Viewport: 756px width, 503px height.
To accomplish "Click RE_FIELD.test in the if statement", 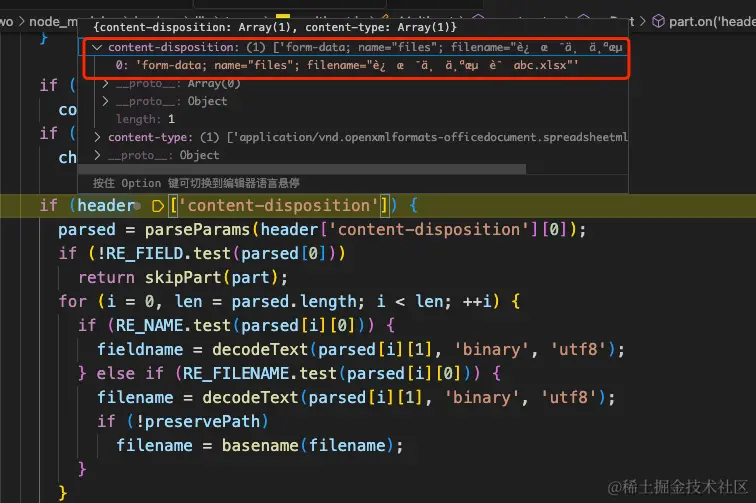I will point(168,254).
